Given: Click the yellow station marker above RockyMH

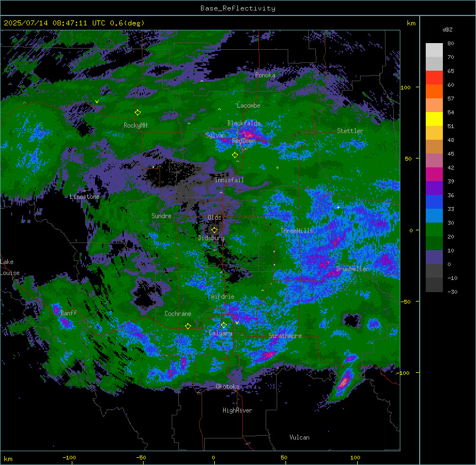Looking at the screenshot, I should click(x=137, y=113).
